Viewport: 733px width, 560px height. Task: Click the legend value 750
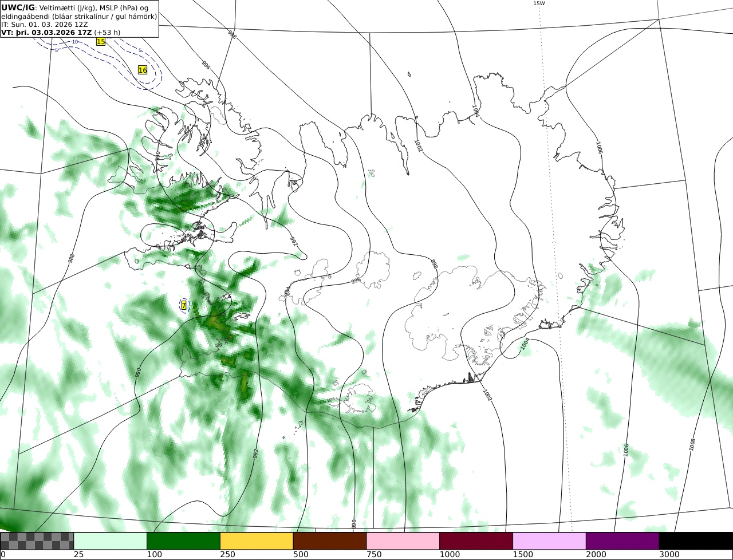tap(374, 555)
